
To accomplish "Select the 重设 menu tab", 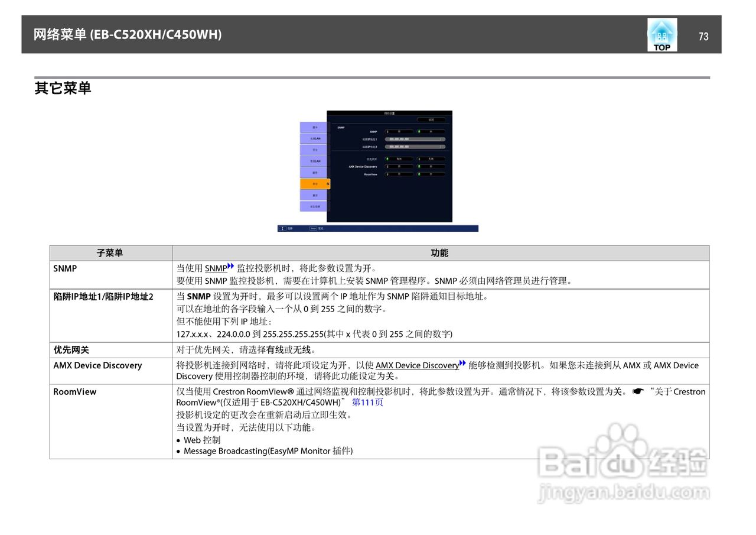I will (313, 195).
